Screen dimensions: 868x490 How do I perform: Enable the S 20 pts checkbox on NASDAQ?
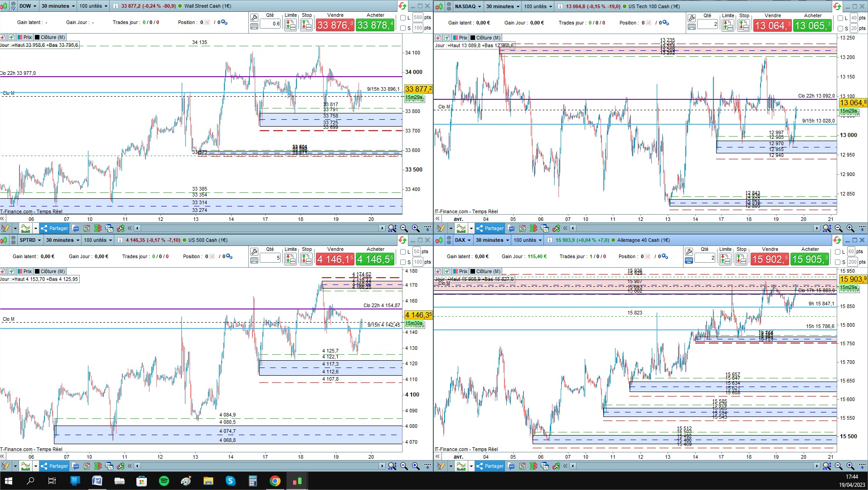(840, 28)
